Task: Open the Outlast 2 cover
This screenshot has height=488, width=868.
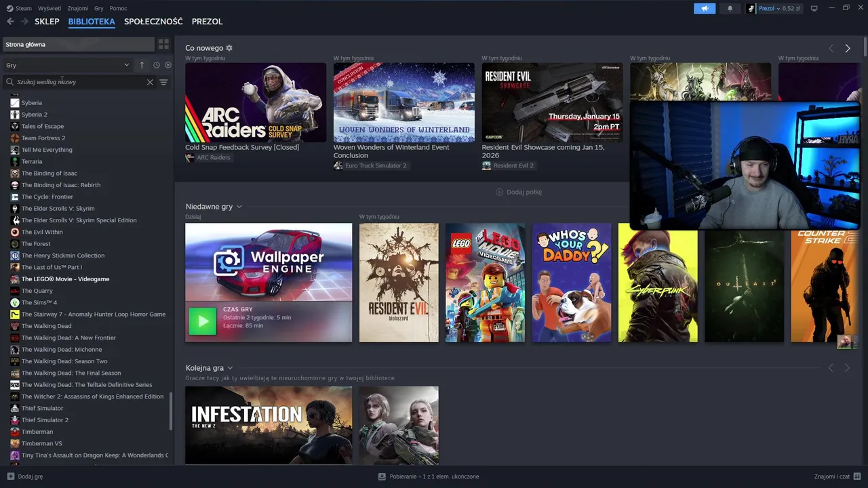Action: click(x=744, y=285)
